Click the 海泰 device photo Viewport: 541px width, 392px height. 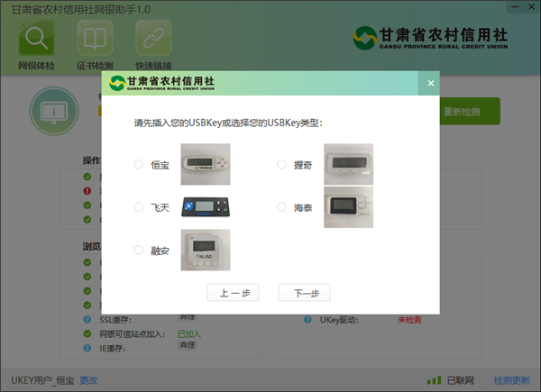pyautogui.click(x=348, y=207)
